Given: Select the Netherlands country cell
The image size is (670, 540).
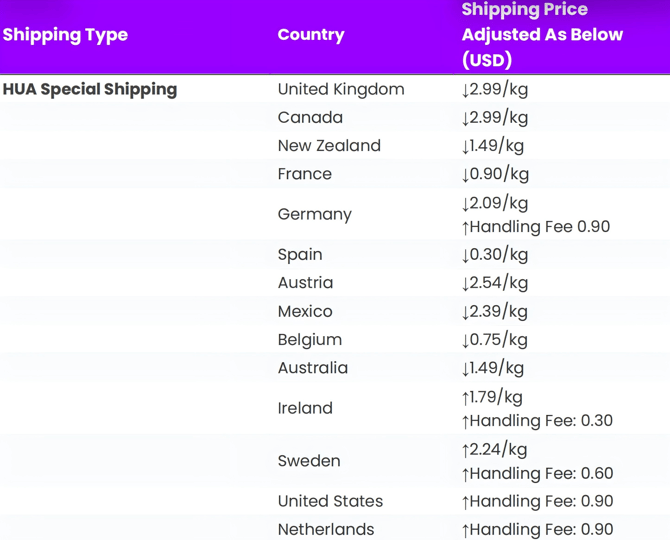Looking at the screenshot, I should tap(326, 529).
